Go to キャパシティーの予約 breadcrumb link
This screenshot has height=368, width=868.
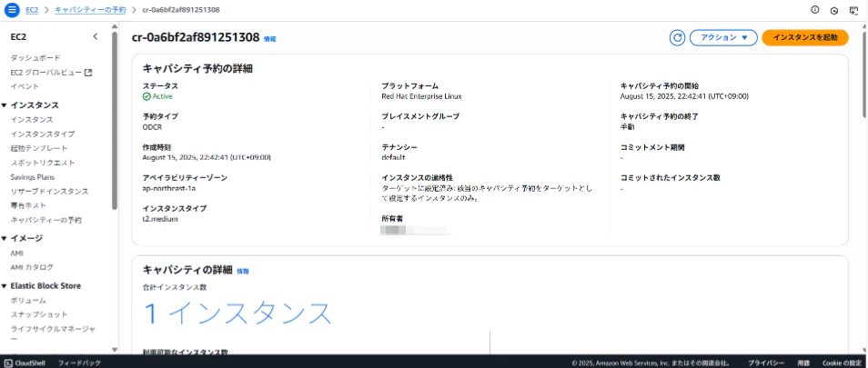click(90, 10)
